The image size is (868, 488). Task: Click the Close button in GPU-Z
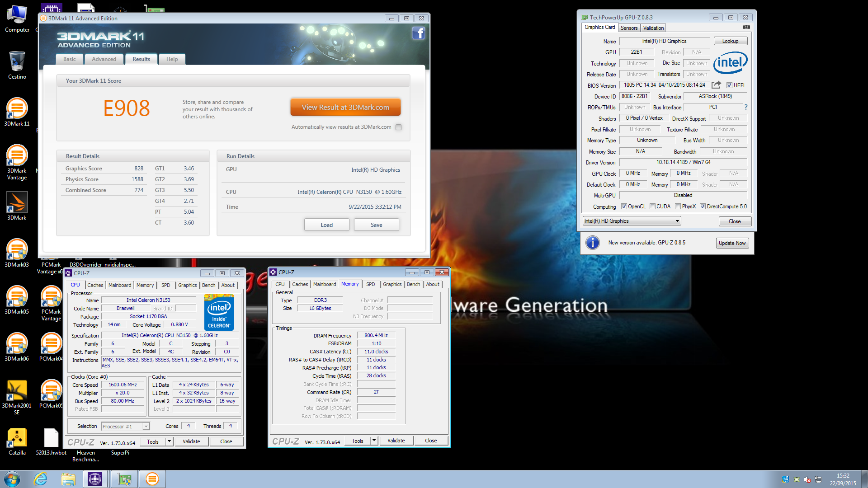point(735,221)
